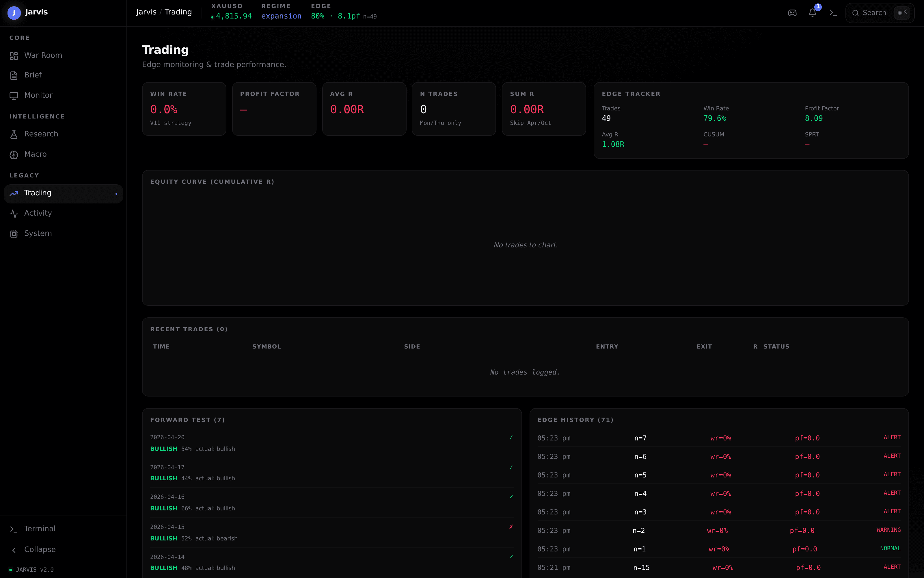Image resolution: width=924 pixels, height=578 pixels.
Task: Collapse the sidebar
Action: [x=64, y=550]
